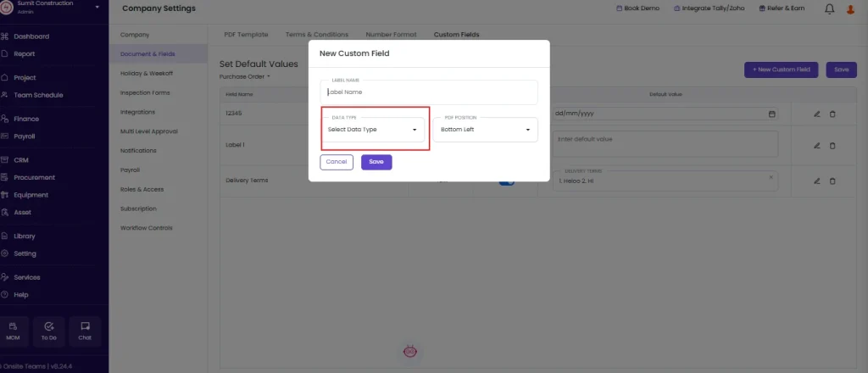The height and width of the screenshot is (373, 868).
Task: Toggle the Delivery Terms row switch
Action: point(507,182)
